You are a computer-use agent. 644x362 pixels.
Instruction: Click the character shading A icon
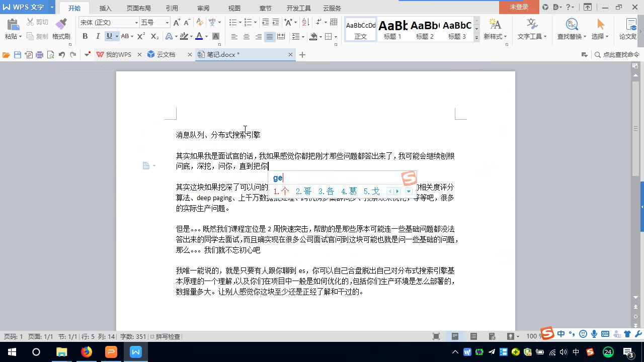[216, 36]
